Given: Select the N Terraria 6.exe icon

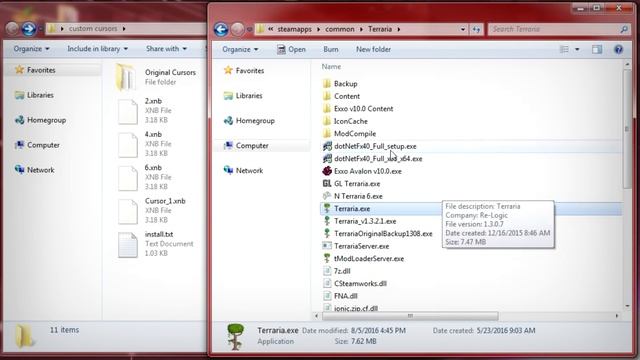Looking at the screenshot, I should click(327, 196).
